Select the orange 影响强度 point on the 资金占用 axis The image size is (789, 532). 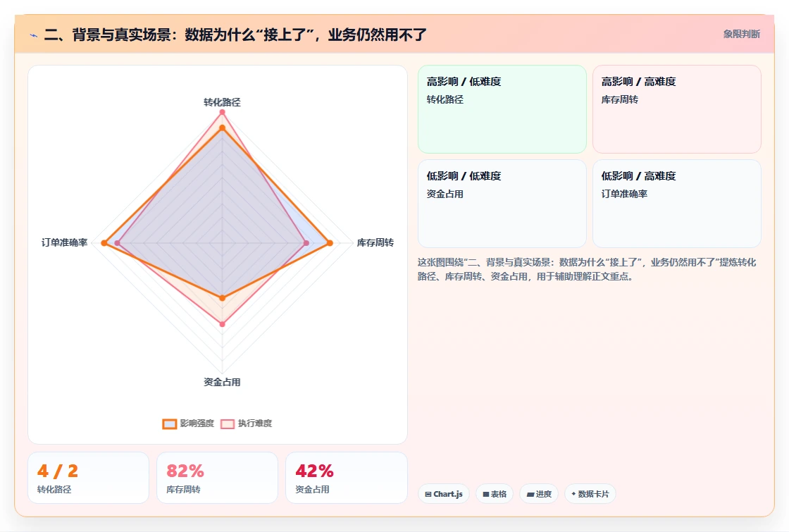pos(223,298)
